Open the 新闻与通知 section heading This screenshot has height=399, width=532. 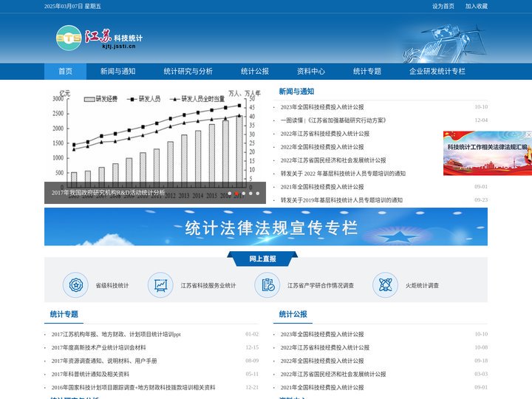(x=296, y=92)
